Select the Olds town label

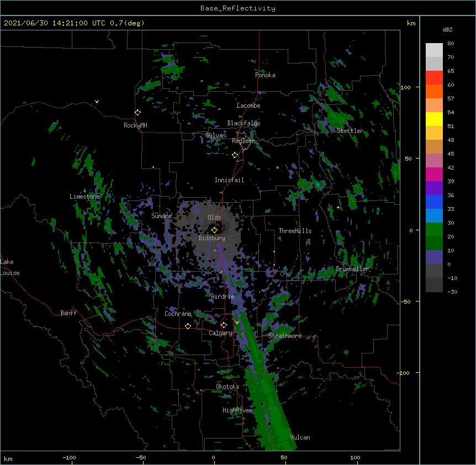tap(214, 218)
